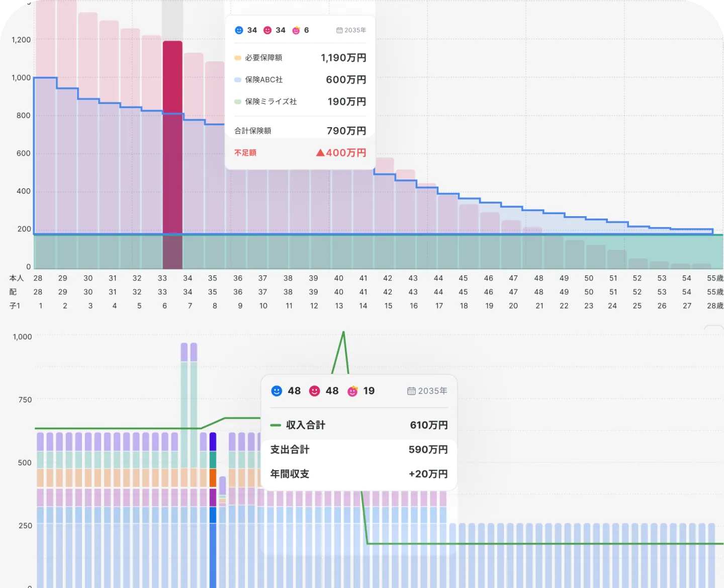Click the orange segment of the highlighted stacked bar

pos(213,477)
